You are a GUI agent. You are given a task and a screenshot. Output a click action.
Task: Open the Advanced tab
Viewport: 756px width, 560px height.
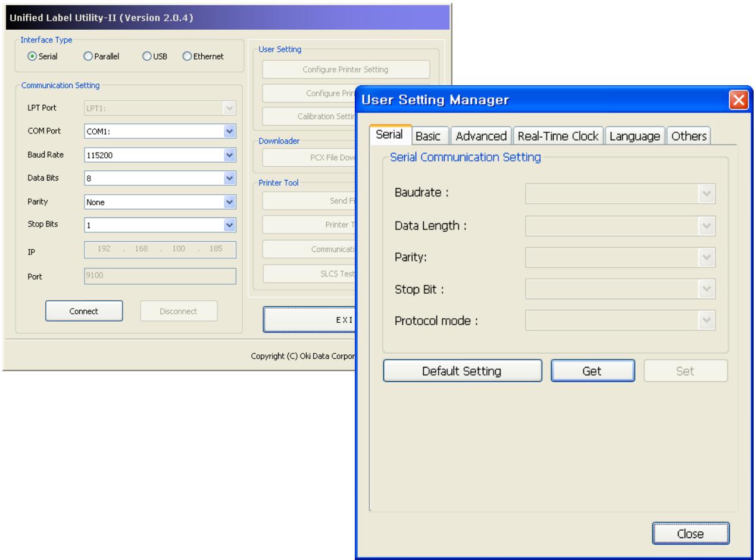point(481,136)
